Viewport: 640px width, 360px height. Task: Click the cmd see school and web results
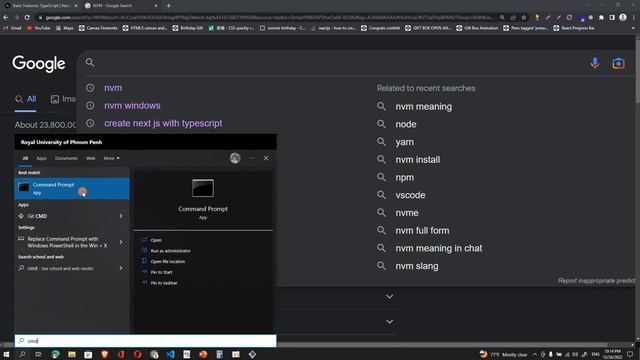[x=60, y=268]
